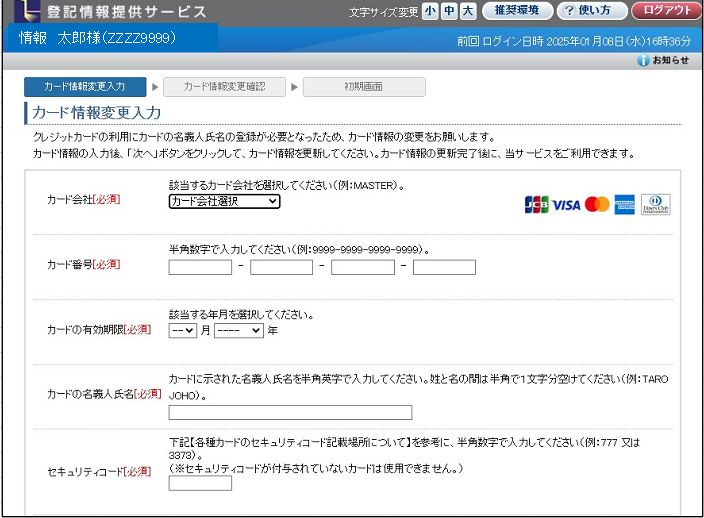Viewport: 704px width, 518px height.
Task: Click the cardholder name input field
Action: click(290, 413)
